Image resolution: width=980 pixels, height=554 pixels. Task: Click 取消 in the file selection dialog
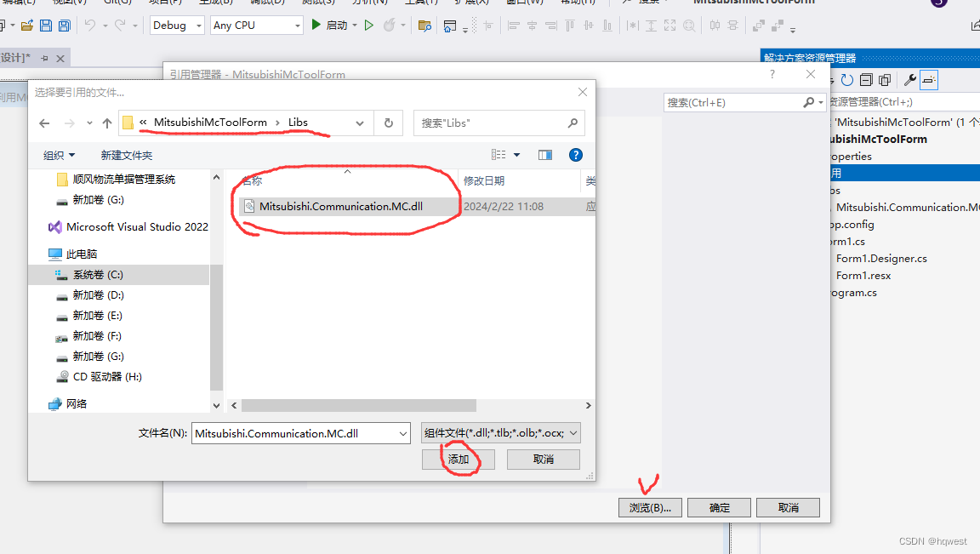543,459
